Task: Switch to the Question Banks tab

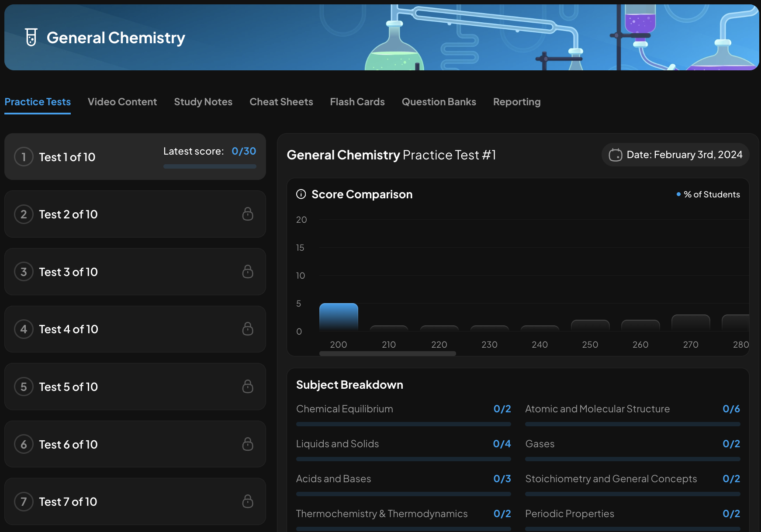Action: (x=439, y=102)
